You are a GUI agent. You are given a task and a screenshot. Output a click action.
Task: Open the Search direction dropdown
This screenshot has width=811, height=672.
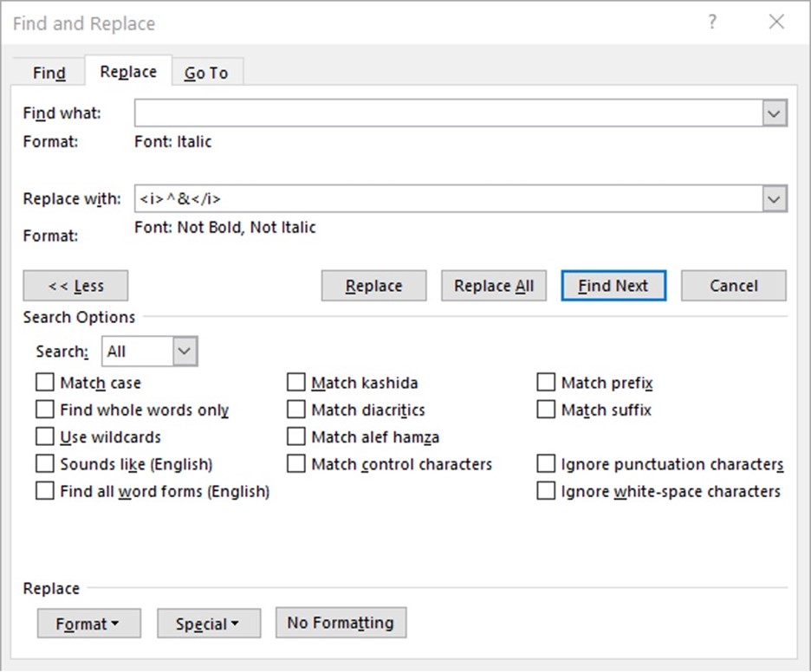[x=183, y=351]
